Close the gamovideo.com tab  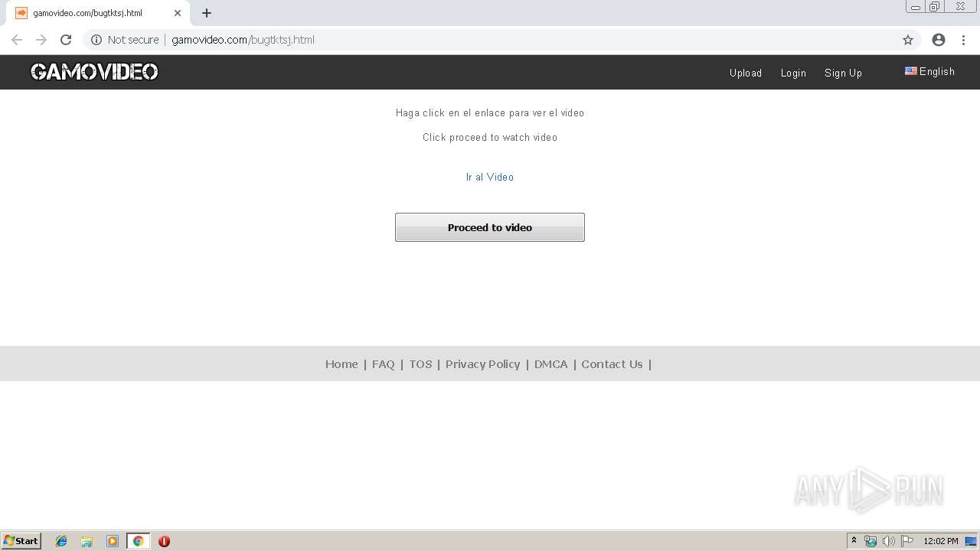(178, 13)
